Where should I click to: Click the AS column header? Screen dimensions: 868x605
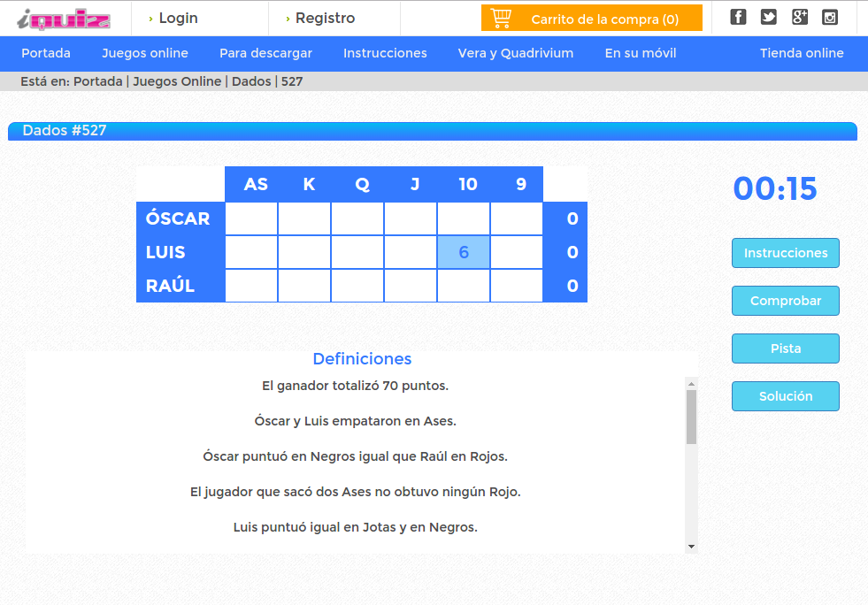click(256, 184)
